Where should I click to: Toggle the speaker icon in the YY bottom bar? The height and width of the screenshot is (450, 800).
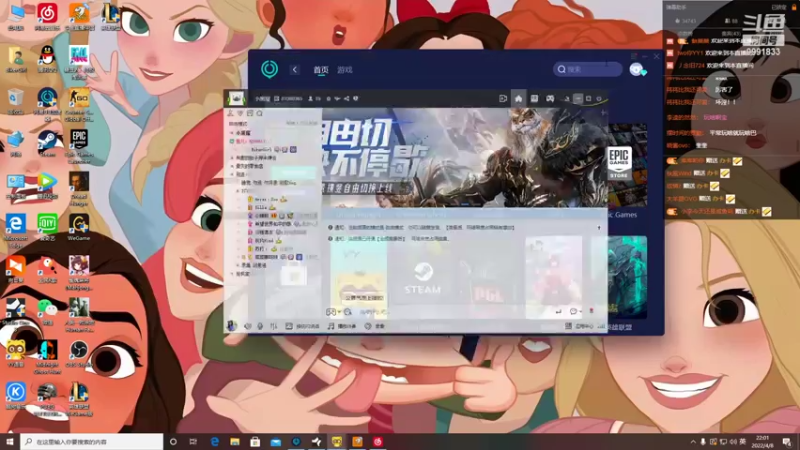pos(247,326)
